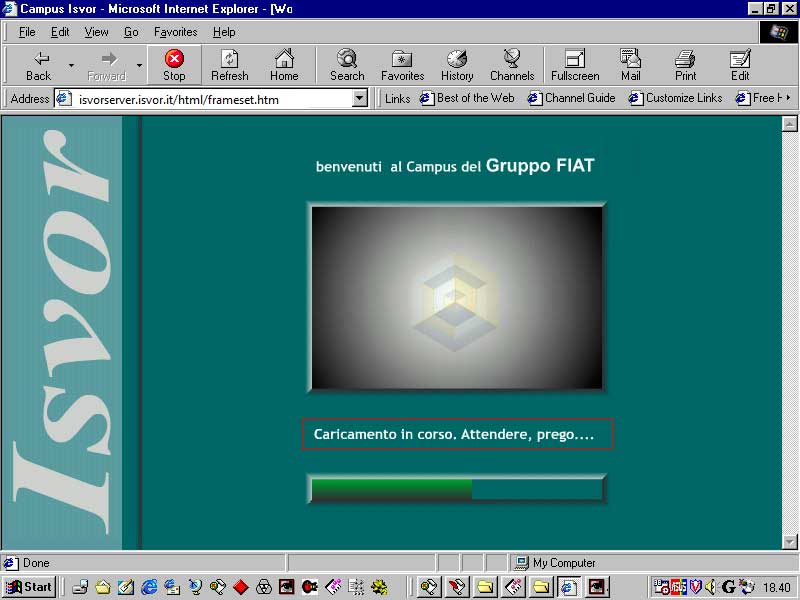Switch to Fullscreen with the toolbar button
The height and width of the screenshot is (600, 800).
[575, 65]
